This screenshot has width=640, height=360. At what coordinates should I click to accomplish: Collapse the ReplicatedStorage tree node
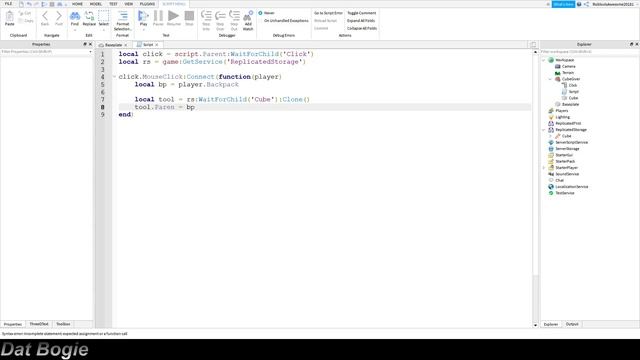tap(544, 130)
